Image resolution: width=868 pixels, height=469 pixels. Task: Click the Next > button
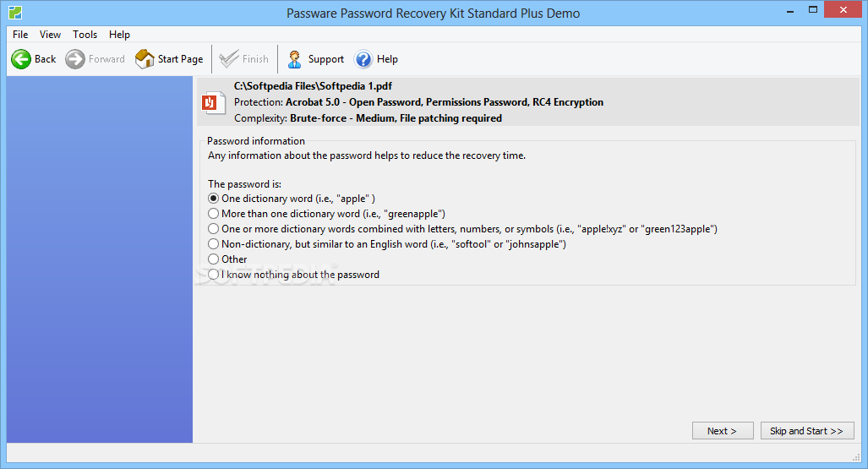tap(723, 431)
